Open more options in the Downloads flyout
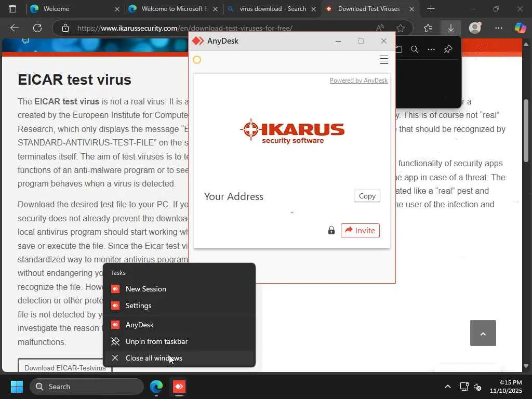 point(431,49)
